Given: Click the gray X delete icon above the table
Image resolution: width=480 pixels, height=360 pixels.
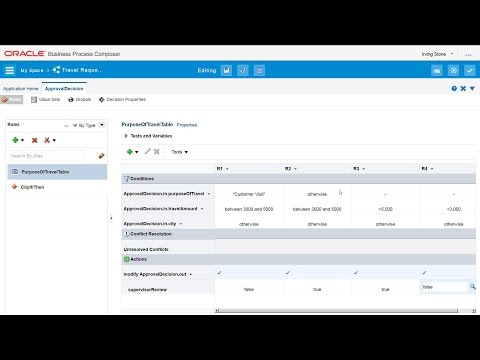Looking at the screenshot, I should point(157,152).
